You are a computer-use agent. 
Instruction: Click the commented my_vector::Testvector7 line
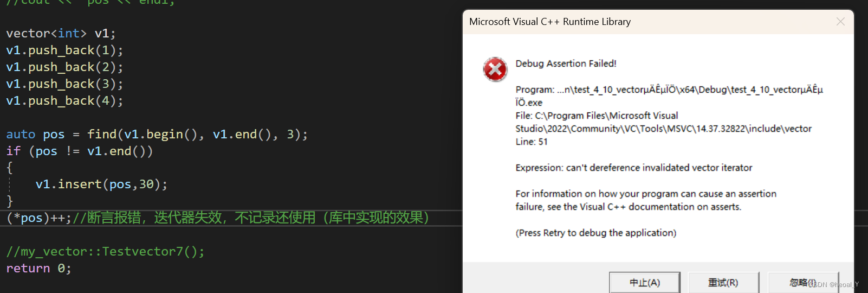click(105, 252)
